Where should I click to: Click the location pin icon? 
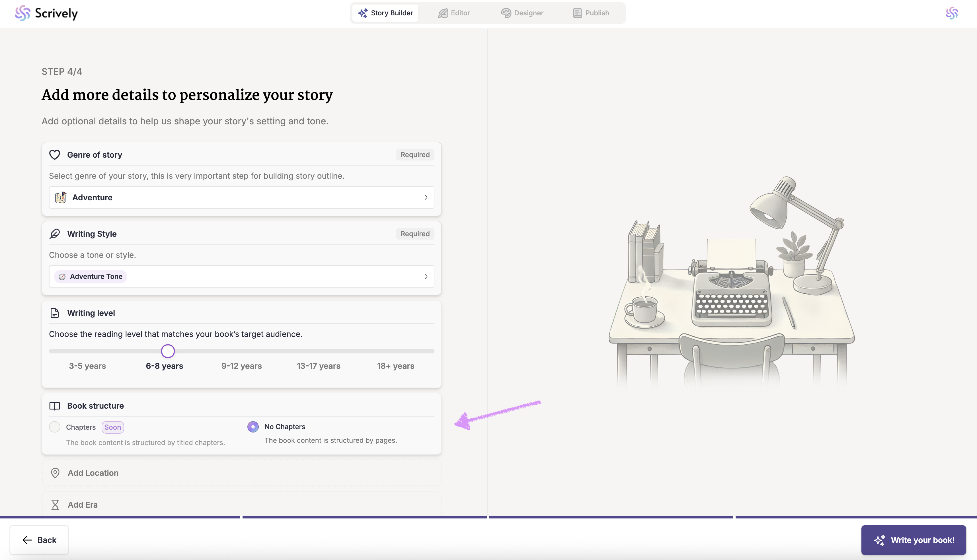coord(55,473)
